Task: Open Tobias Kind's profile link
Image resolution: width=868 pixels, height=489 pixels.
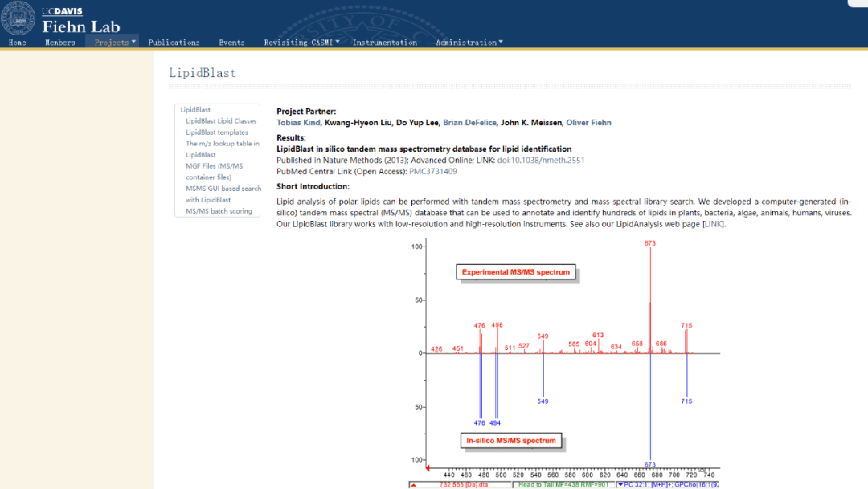Action: point(298,123)
